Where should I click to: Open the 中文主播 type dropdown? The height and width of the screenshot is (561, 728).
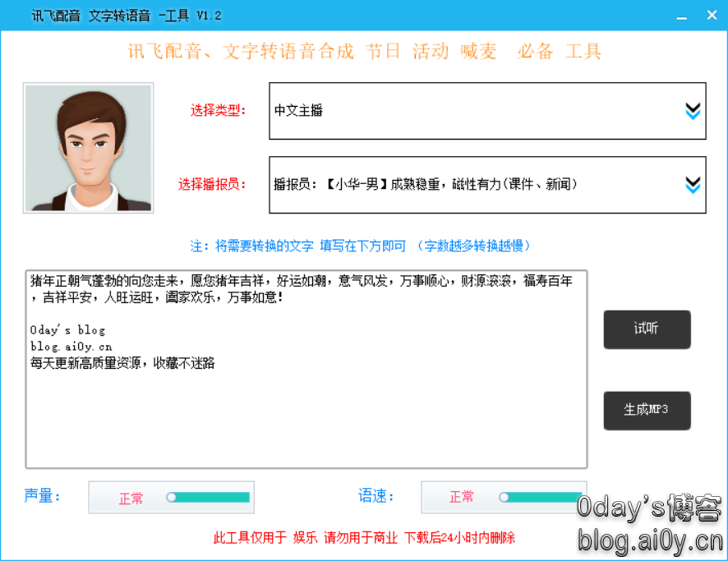pyautogui.click(x=487, y=110)
